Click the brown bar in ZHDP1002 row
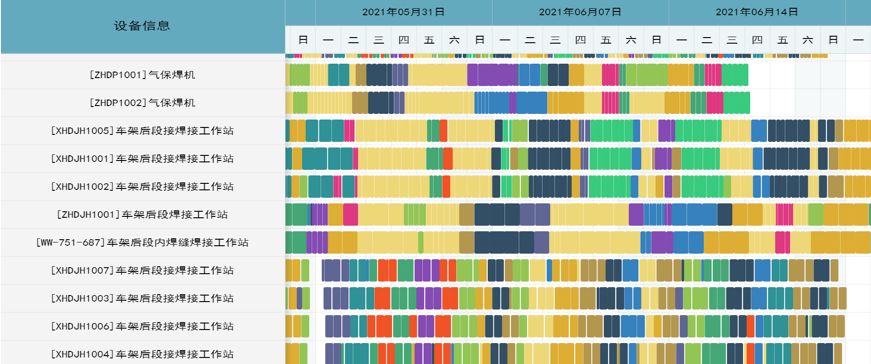Screen dimensions: 871x364 point(360,103)
